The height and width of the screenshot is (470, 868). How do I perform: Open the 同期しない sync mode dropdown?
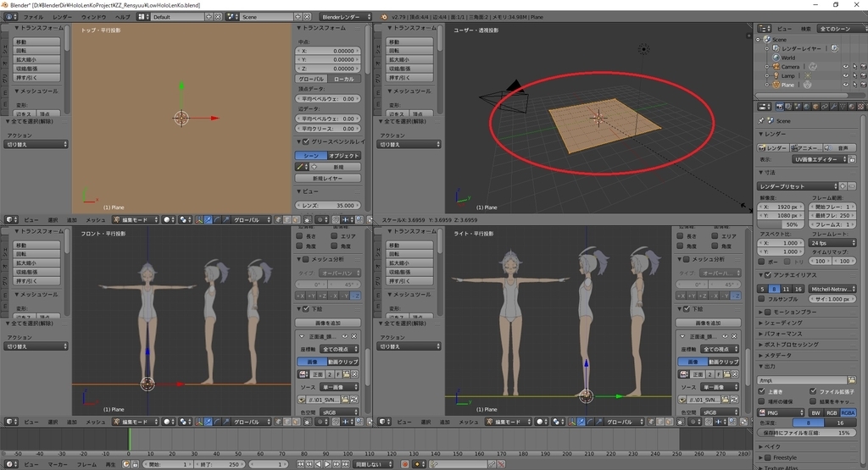374,464
